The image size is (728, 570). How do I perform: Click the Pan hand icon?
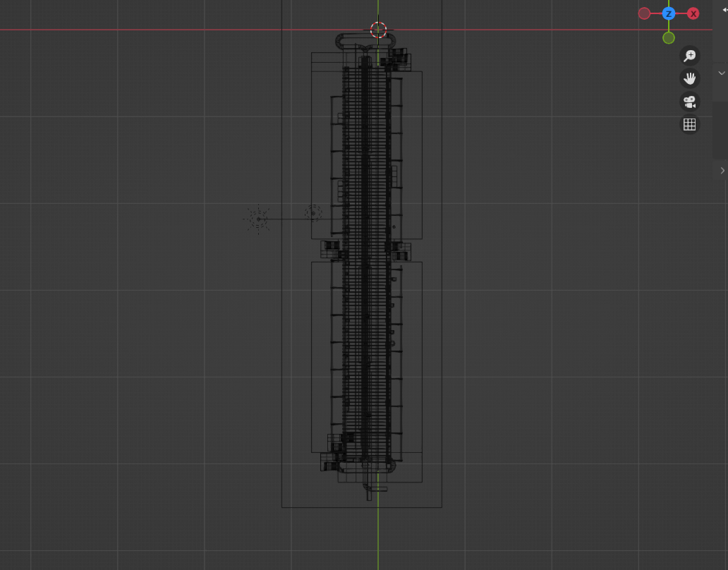pos(689,78)
